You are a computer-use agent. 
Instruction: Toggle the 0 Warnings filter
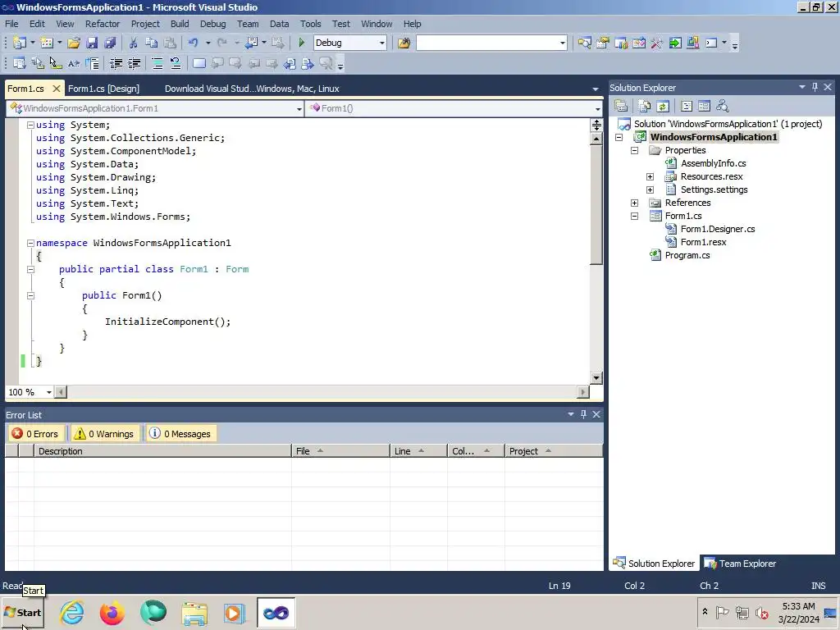104,433
